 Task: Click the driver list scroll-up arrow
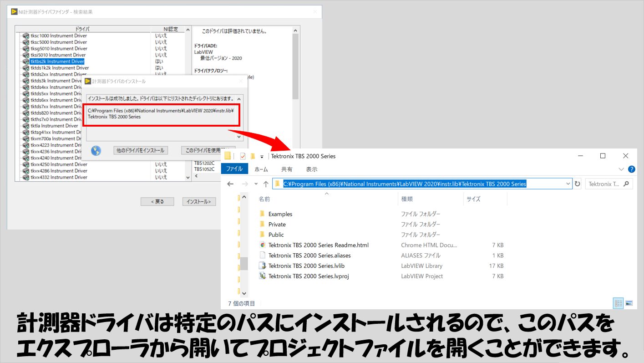click(x=188, y=29)
